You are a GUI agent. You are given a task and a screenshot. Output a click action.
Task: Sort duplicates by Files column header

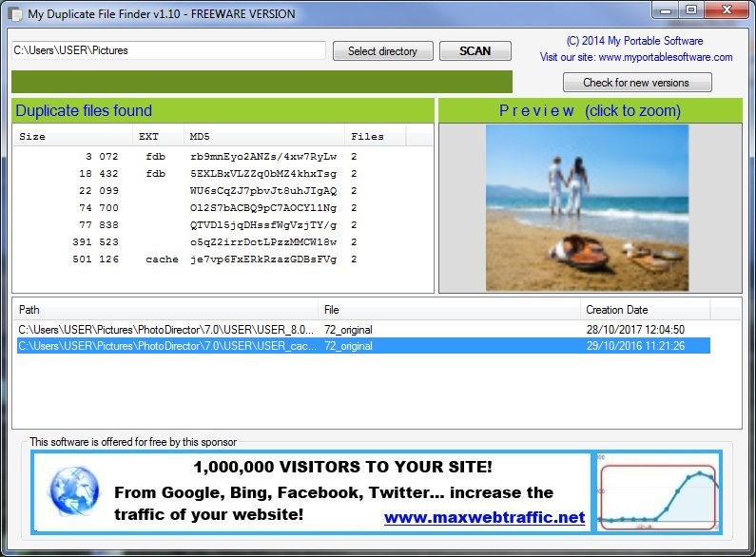[x=376, y=136]
